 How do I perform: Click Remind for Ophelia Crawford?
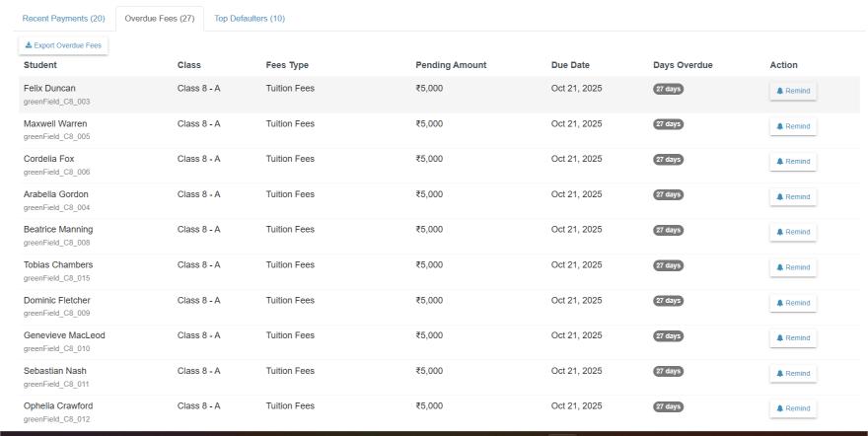793,408
